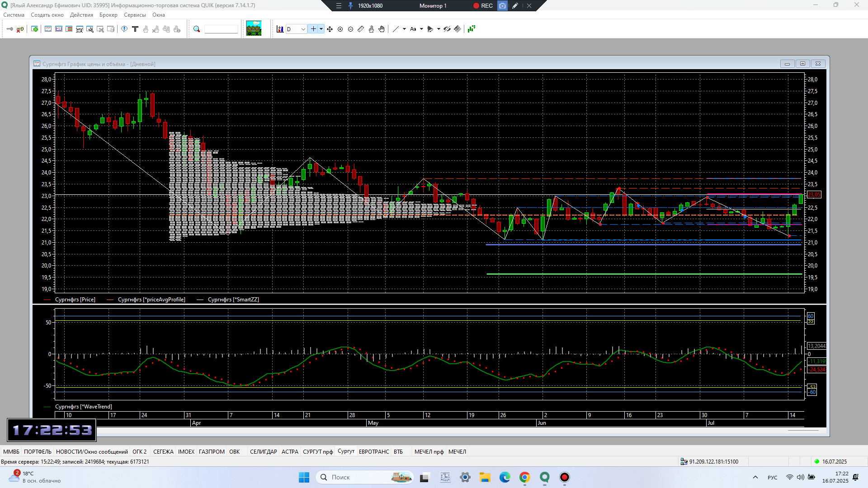
Task: Switch to the ГАЗПРОМ tab
Action: click(211, 451)
